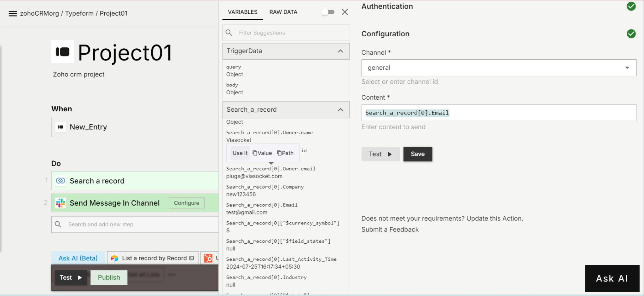The width and height of the screenshot is (644, 296).
Task: Click the Configure button on Send Message step
Action: 187,203
